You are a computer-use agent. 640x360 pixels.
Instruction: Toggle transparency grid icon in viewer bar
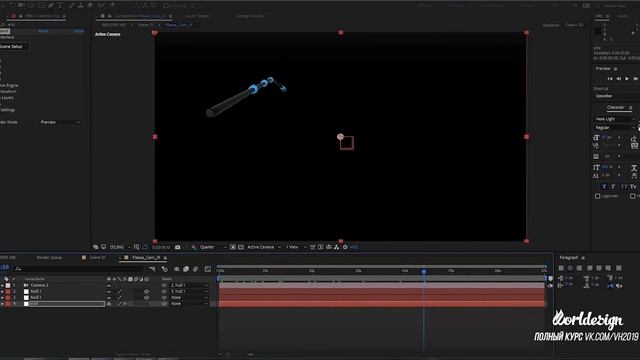(x=241, y=247)
